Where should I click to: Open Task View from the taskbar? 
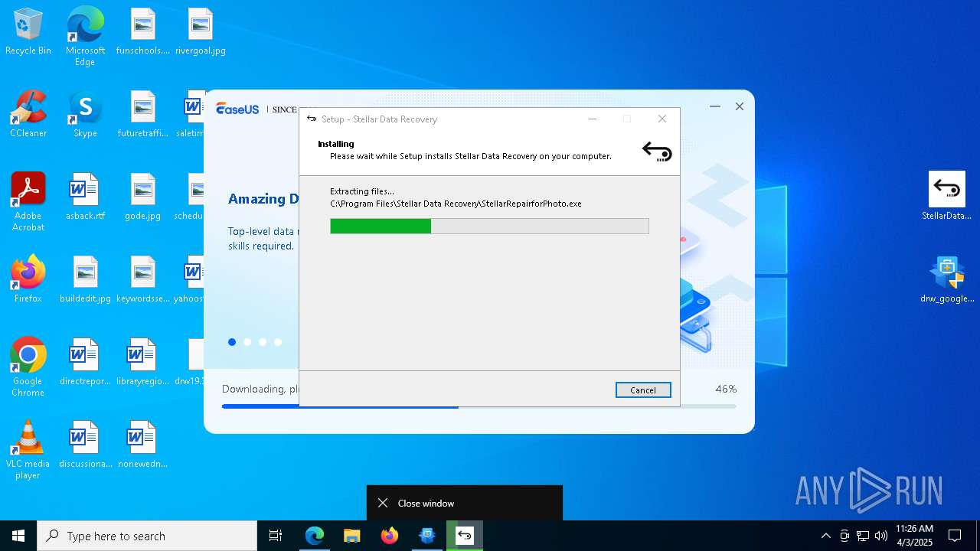pyautogui.click(x=276, y=536)
